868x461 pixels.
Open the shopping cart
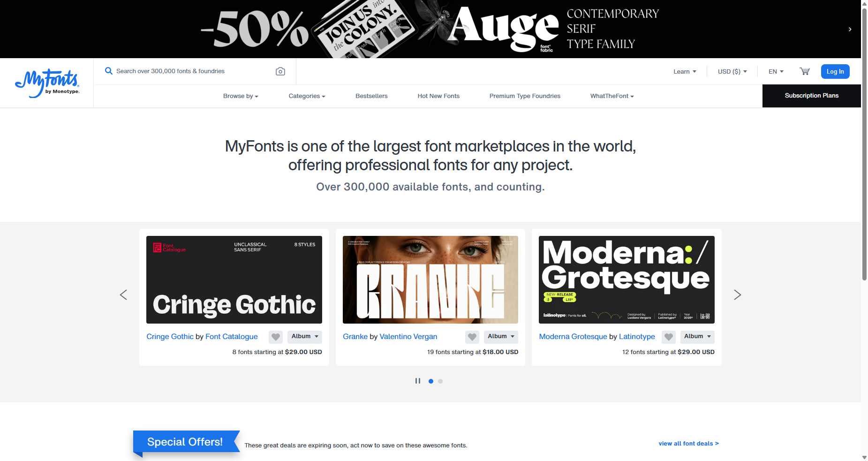[x=805, y=71]
